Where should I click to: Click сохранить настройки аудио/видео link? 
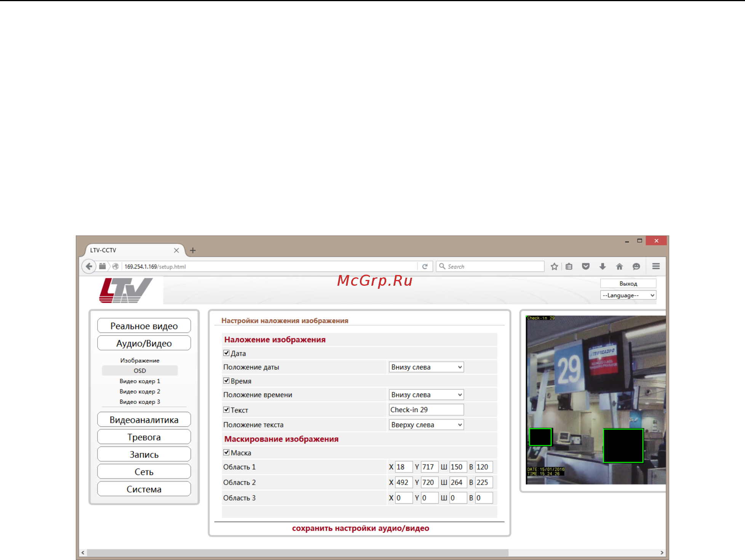pos(360,528)
